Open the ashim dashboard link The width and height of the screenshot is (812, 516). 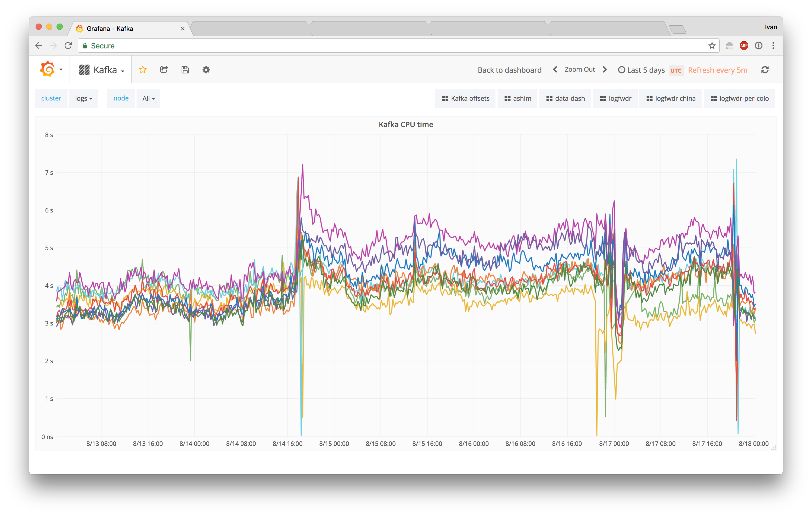pos(517,98)
